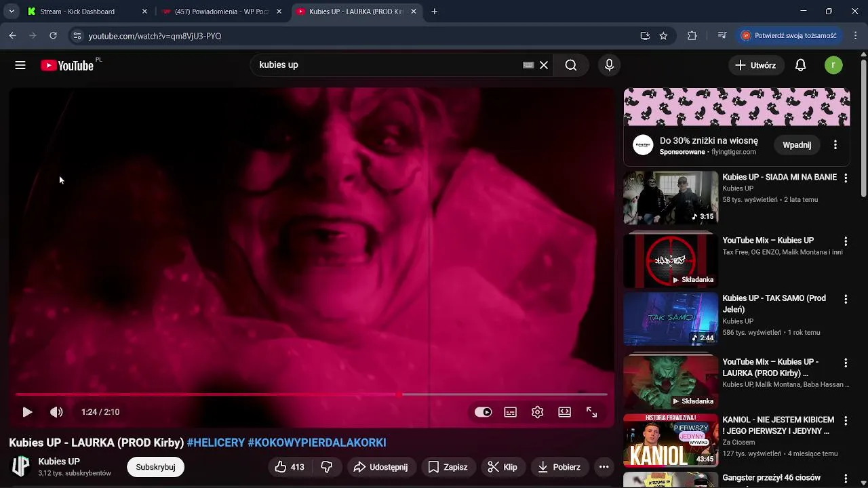Open options for LAURKA mix entry

[x=846, y=363]
